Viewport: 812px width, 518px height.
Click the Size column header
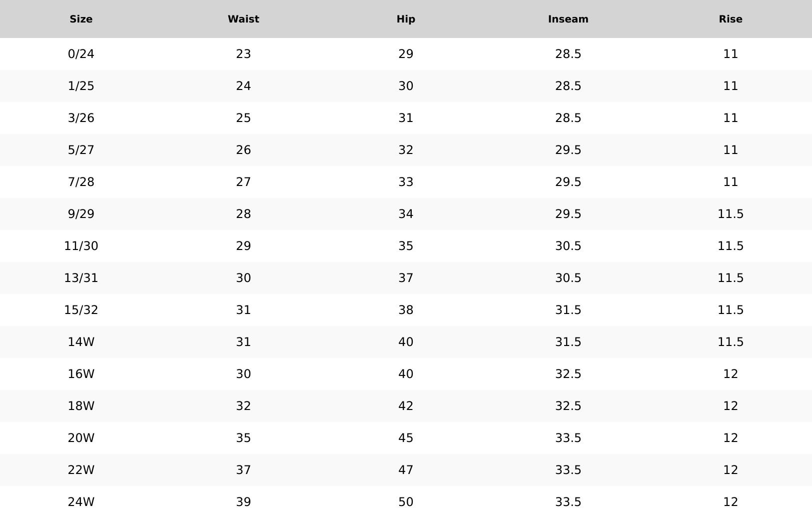(x=81, y=19)
